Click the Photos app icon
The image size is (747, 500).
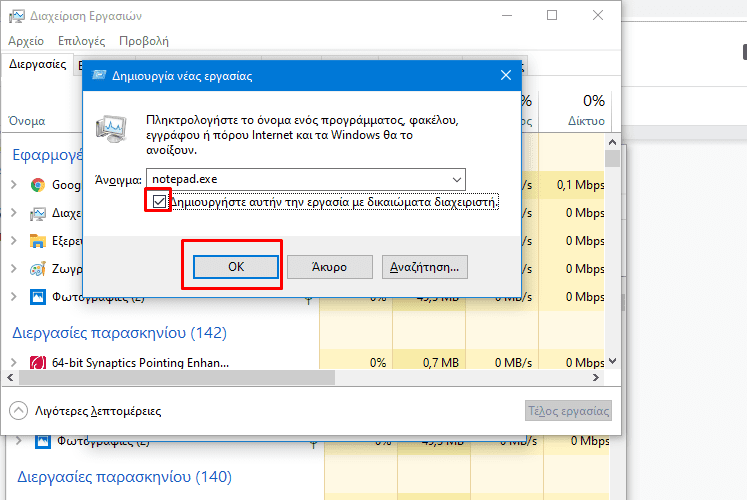click(x=38, y=297)
